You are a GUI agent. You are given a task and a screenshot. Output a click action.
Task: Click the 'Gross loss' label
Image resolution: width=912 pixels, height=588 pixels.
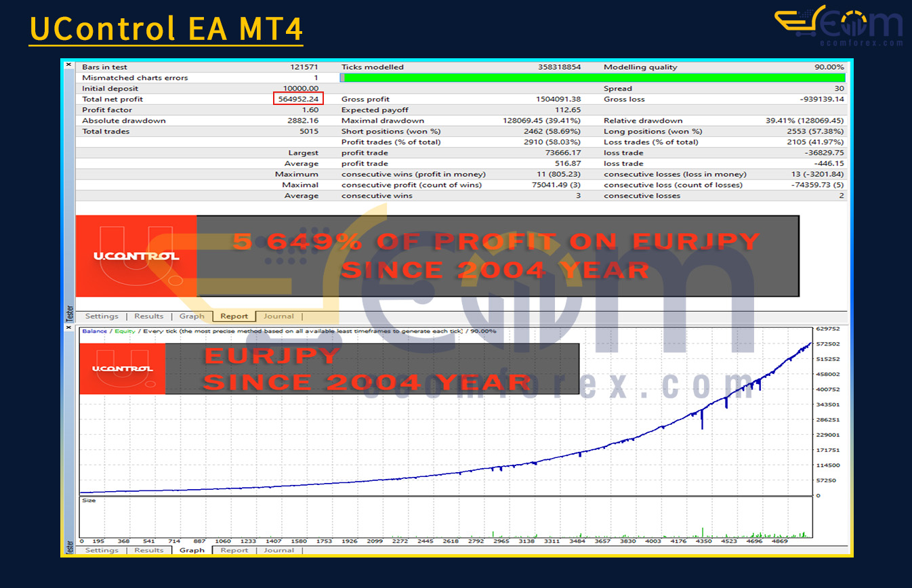625,99
